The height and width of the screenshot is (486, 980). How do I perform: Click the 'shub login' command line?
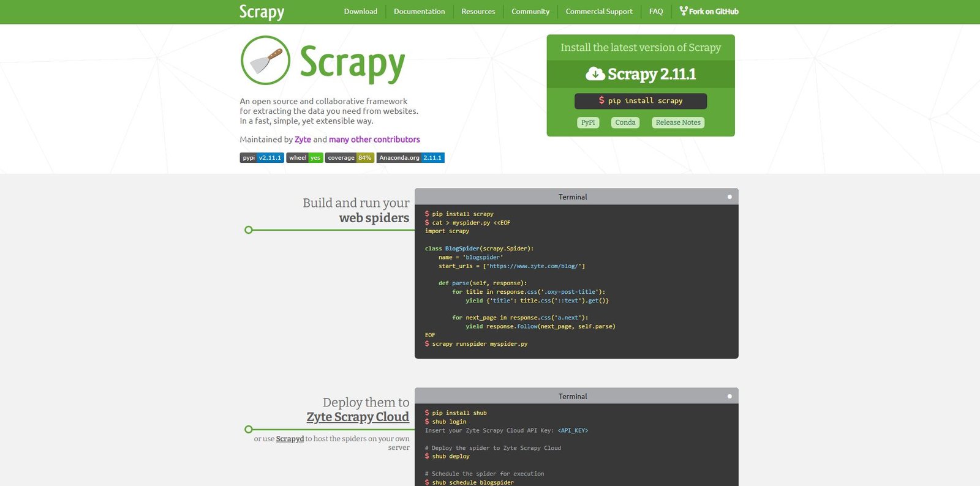445,422
